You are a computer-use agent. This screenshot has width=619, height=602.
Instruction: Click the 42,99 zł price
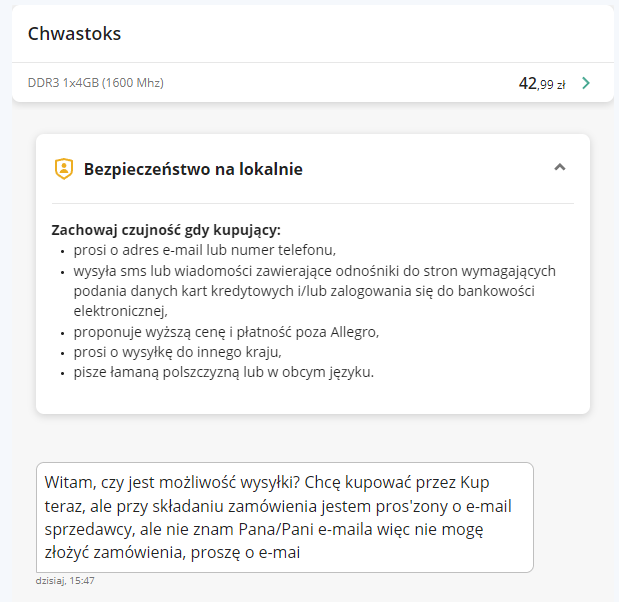tap(542, 84)
